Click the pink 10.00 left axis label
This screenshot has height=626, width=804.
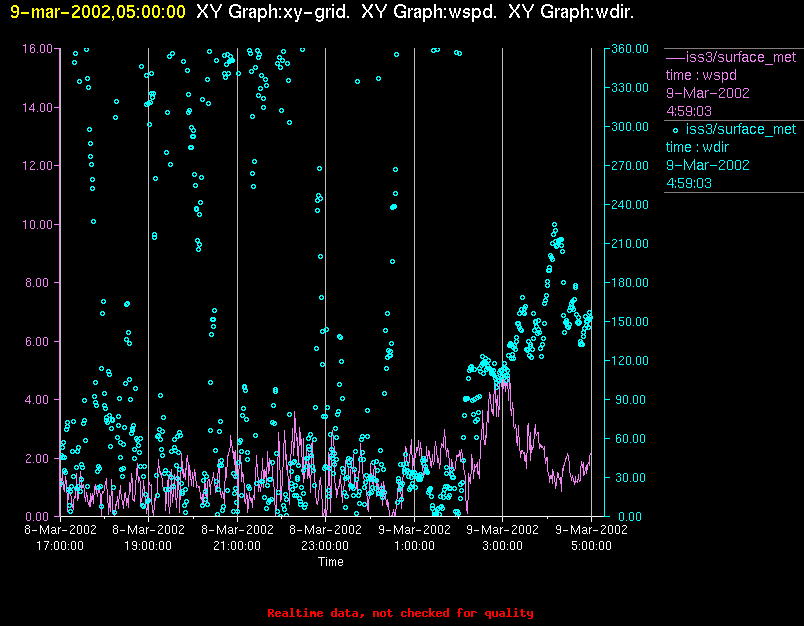click(x=37, y=225)
